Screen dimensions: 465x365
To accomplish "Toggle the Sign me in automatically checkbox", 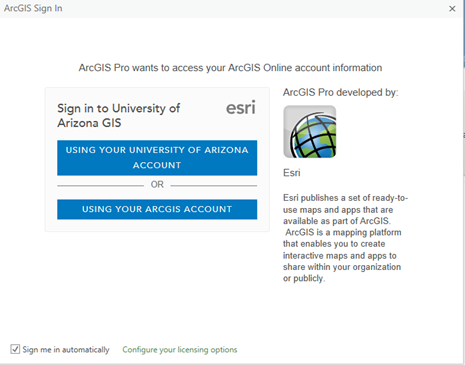I will [15, 349].
